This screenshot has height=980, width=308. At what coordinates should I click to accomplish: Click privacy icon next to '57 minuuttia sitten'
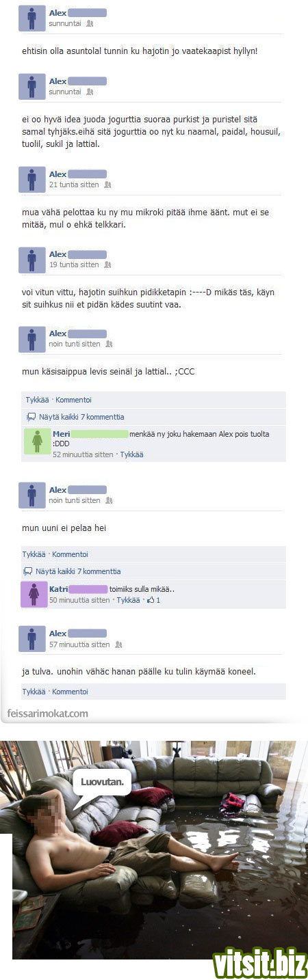coord(118,644)
